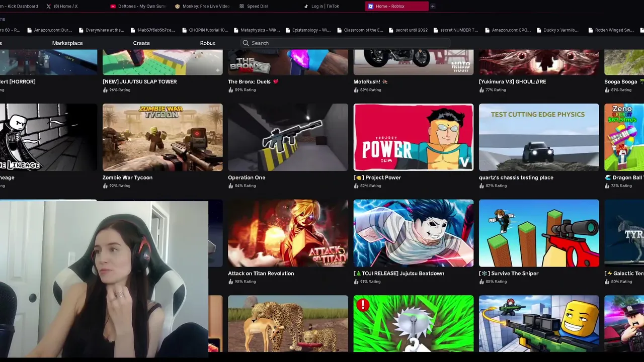Screen dimensions: 644x362
Task: Switch to Deftones - My Own Summer tab
Action: [139, 6]
